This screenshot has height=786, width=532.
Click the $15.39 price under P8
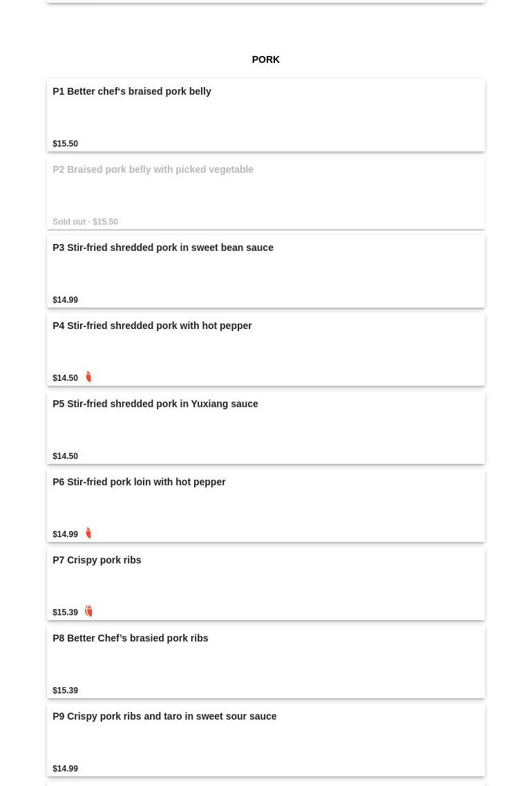[x=65, y=691]
